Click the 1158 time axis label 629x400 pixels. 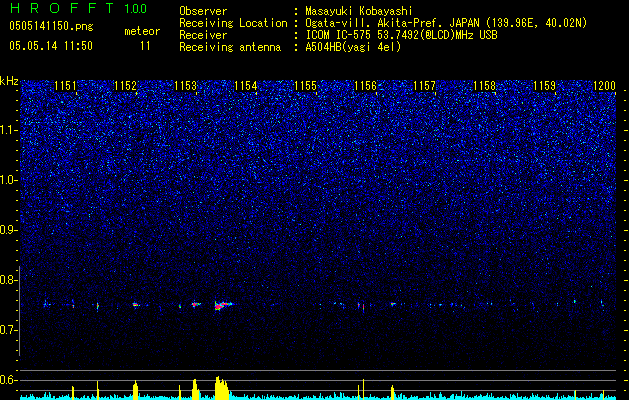(x=485, y=86)
